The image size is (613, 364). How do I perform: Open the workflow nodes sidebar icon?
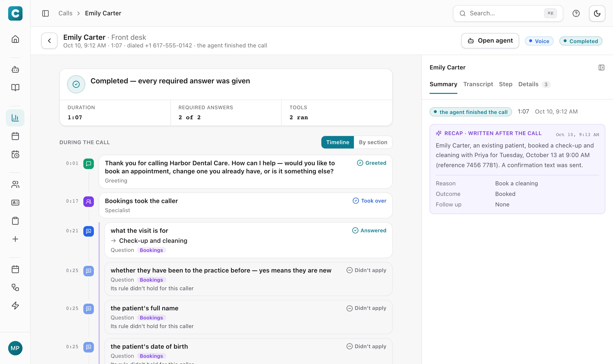[15, 287]
